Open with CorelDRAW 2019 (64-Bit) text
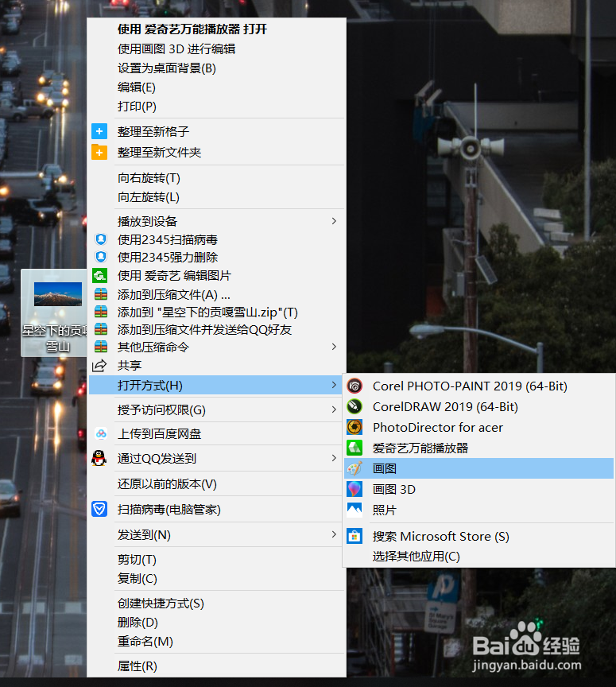 446,406
